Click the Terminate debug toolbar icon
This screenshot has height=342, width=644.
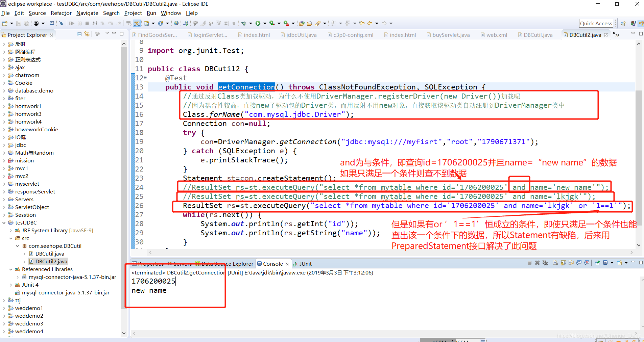coord(87,23)
